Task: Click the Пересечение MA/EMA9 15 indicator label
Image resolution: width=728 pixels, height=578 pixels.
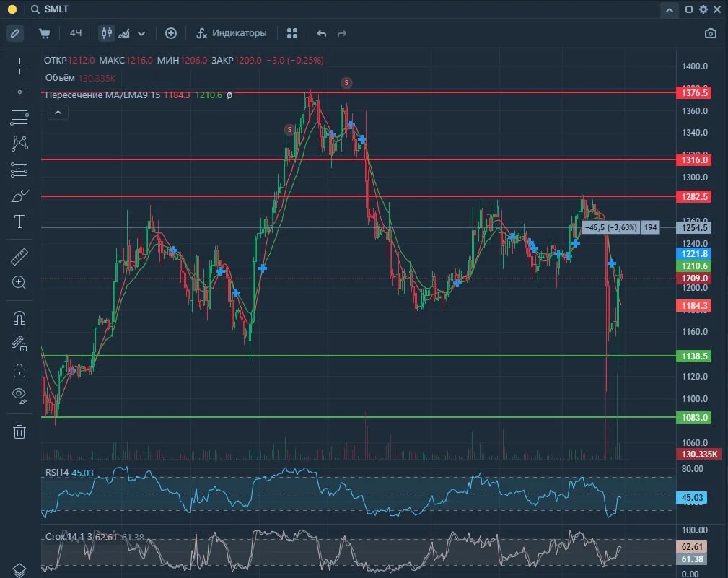Action: coord(102,95)
